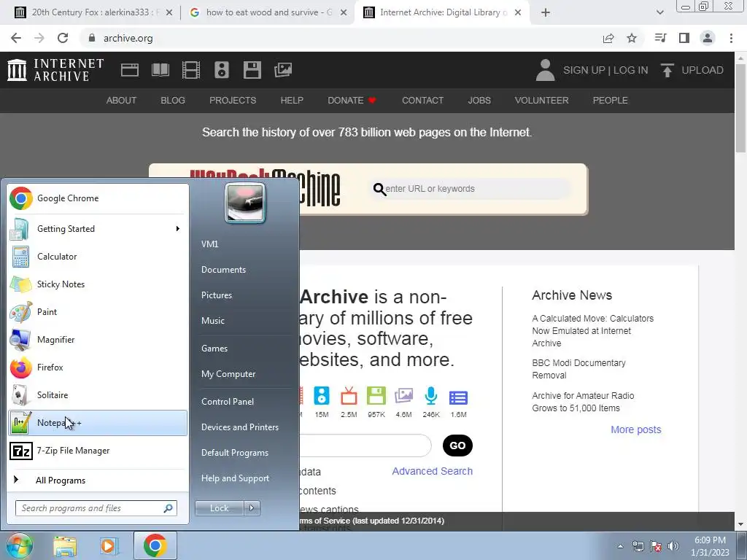This screenshot has width=747, height=560.
Task: Click the Windows Start orb
Action: pyautogui.click(x=18, y=545)
